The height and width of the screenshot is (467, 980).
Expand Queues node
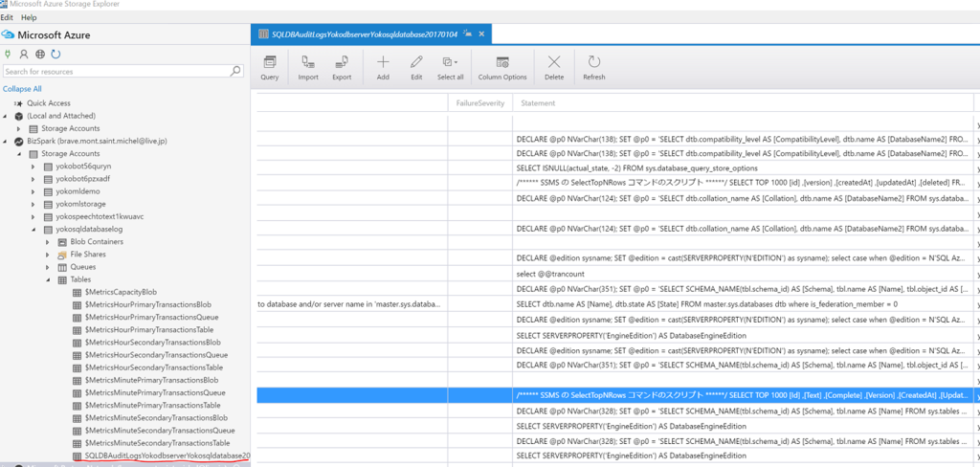coord(48,267)
